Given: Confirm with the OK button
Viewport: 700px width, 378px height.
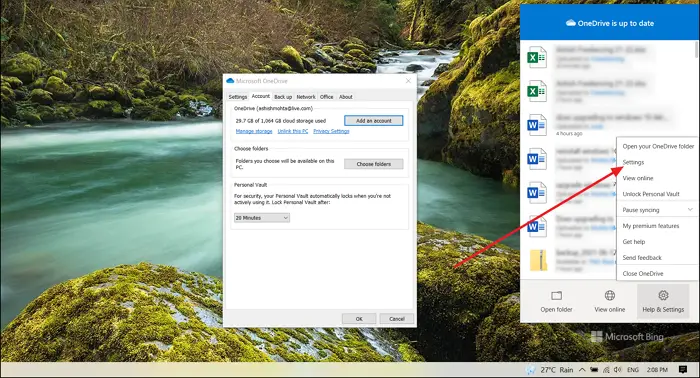Looking at the screenshot, I should pos(359,319).
